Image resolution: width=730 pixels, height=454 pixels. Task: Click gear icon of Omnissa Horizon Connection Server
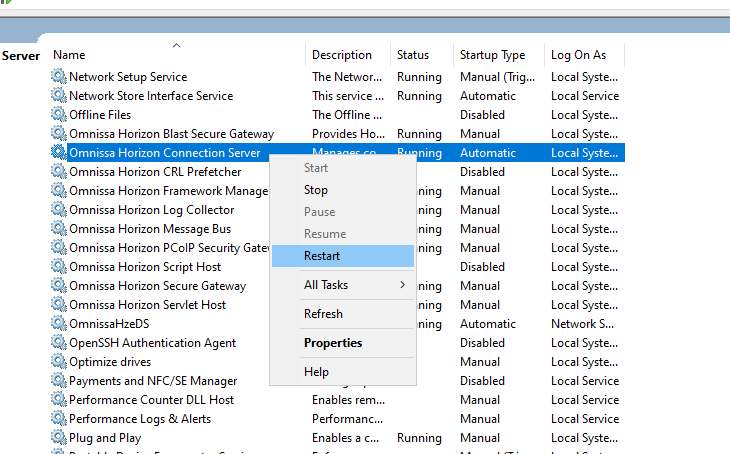[x=59, y=152]
